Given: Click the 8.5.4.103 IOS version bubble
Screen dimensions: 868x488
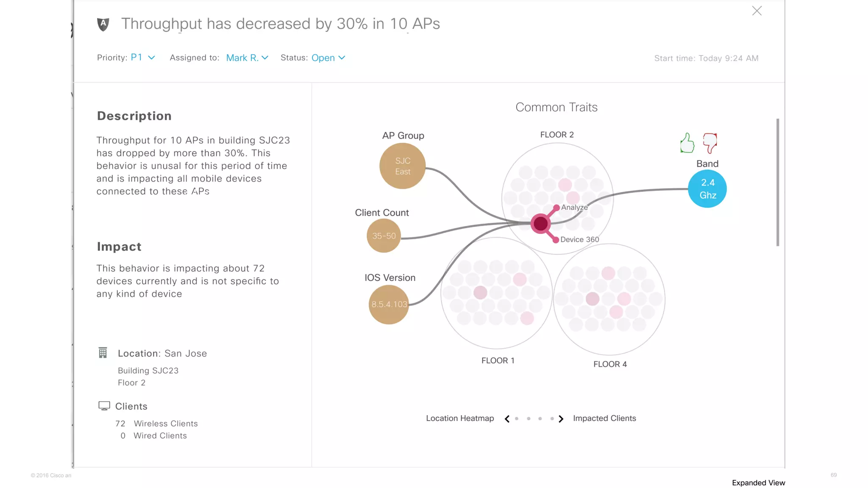Looking at the screenshot, I should tap(389, 304).
